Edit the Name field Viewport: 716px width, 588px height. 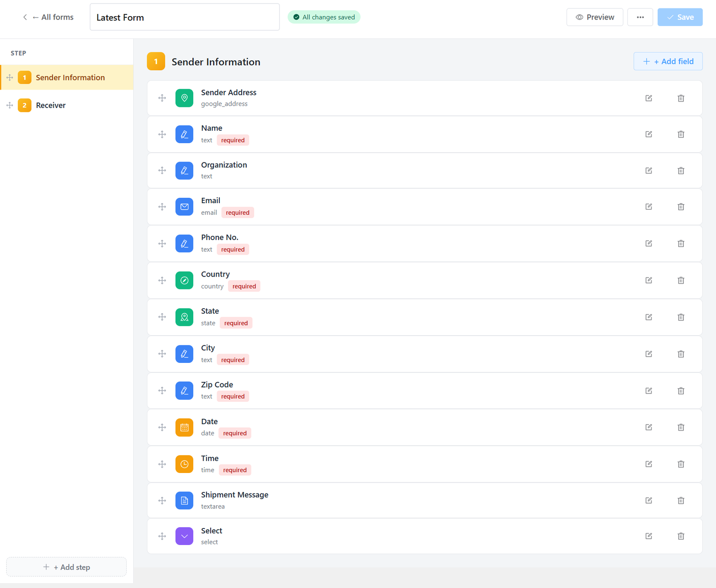pyautogui.click(x=648, y=134)
